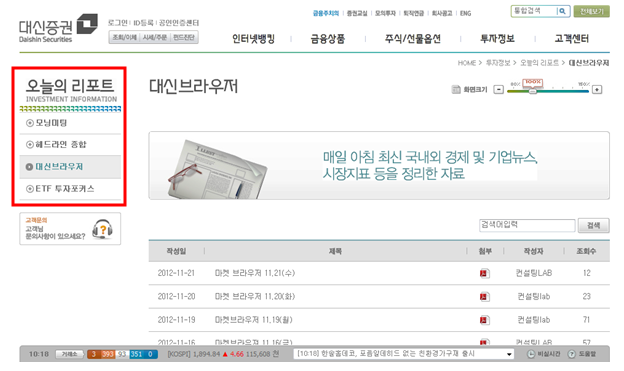The width and height of the screenshot is (624, 371).
Task: Click the 퇴직연금 top link
Action: coord(413,13)
